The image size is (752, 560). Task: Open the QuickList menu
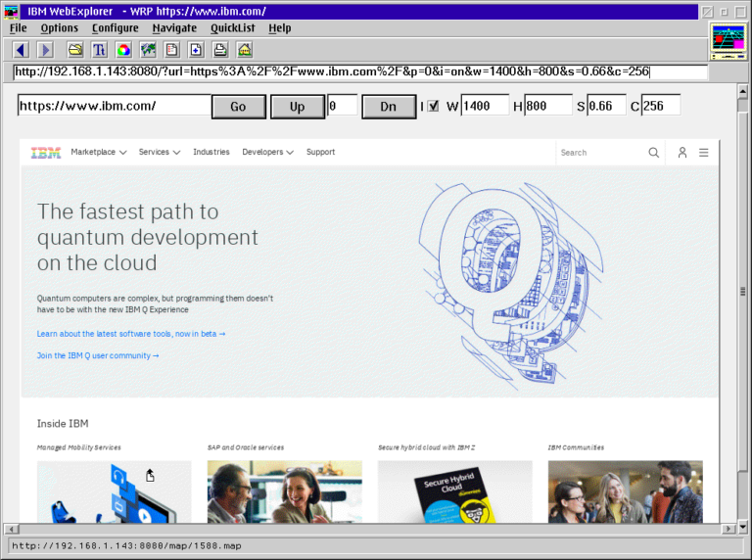tap(233, 28)
